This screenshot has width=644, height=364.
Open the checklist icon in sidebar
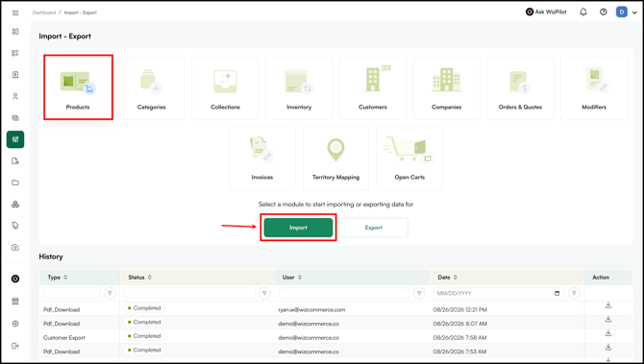coord(15,53)
